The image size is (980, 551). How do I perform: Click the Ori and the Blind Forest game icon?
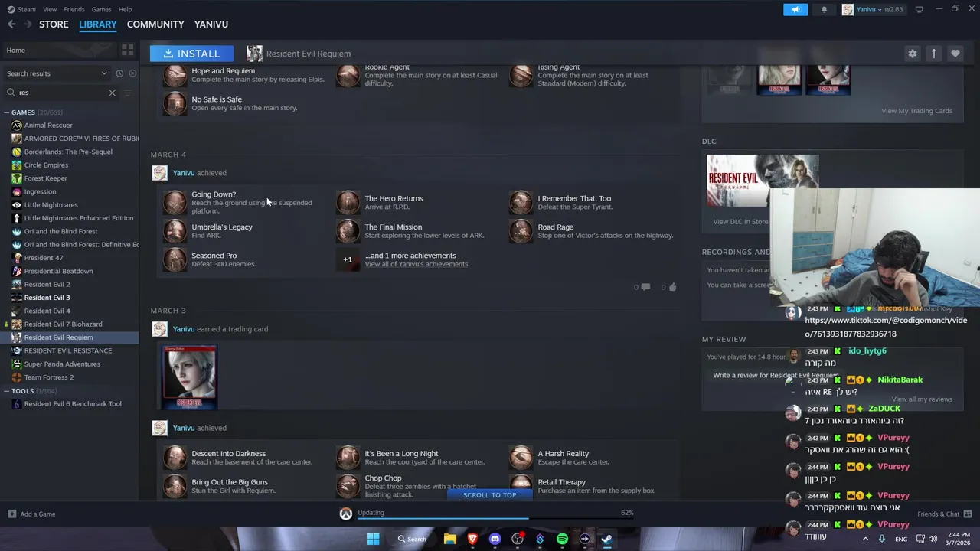(x=17, y=231)
